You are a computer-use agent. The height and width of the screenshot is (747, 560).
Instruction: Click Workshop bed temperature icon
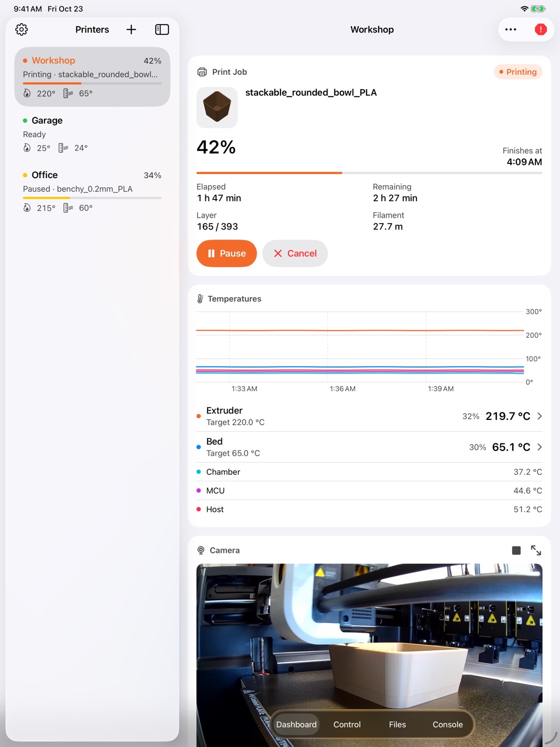pos(68,93)
